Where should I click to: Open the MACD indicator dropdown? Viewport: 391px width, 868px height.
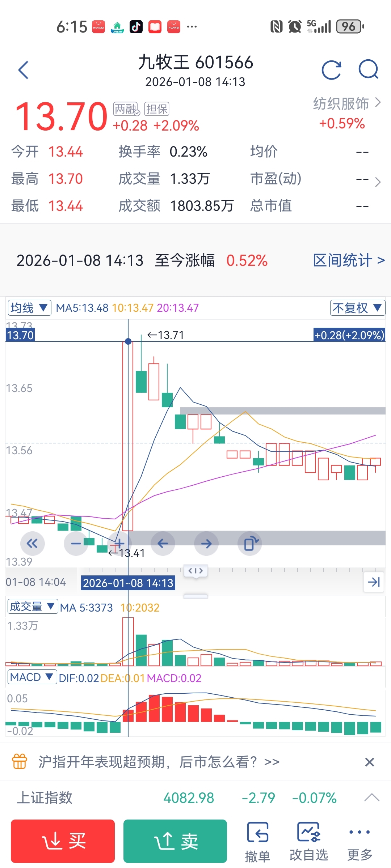click(32, 677)
